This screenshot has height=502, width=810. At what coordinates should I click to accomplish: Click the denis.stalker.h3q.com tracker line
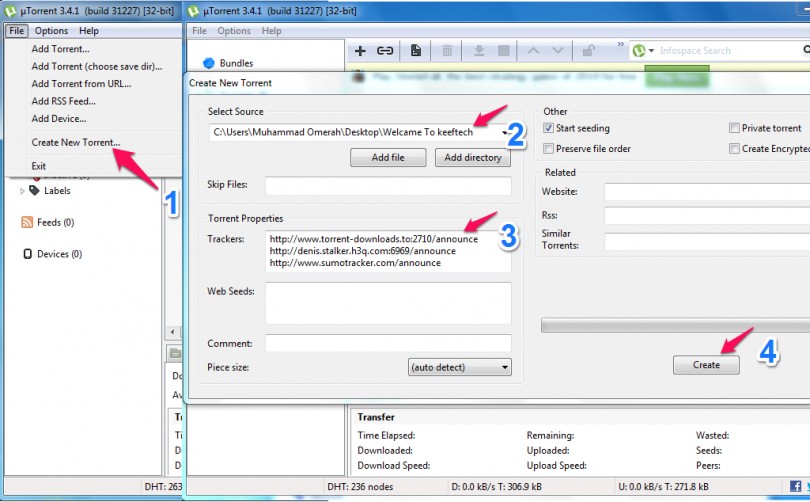[363, 251]
